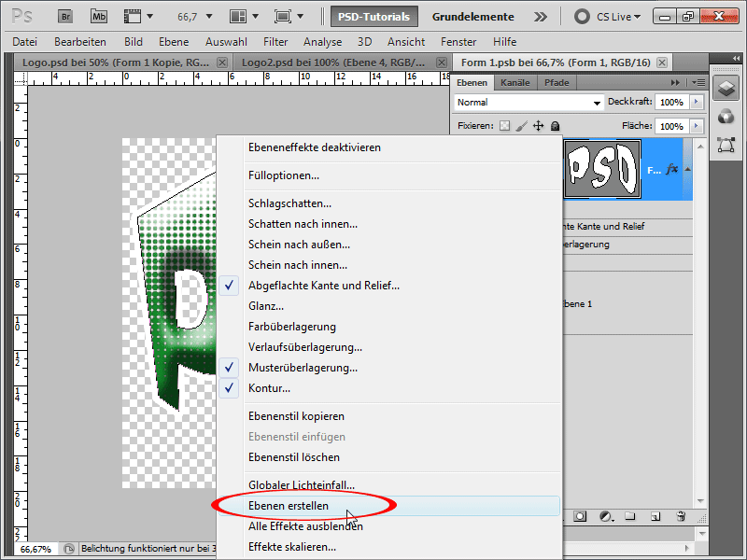Show more workspaces with double chevron
The width and height of the screenshot is (747, 560).
coord(541,17)
